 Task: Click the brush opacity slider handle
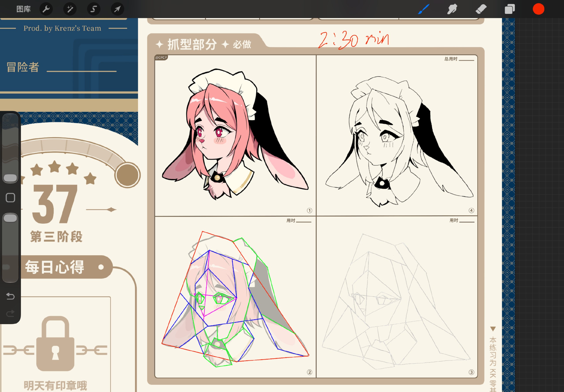point(10,218)
